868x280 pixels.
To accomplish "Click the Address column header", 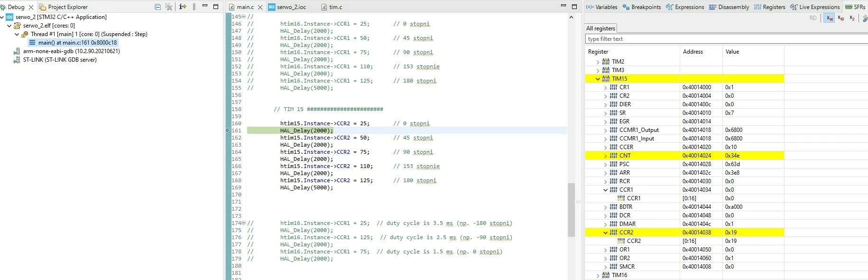I will tap(701, 52).
